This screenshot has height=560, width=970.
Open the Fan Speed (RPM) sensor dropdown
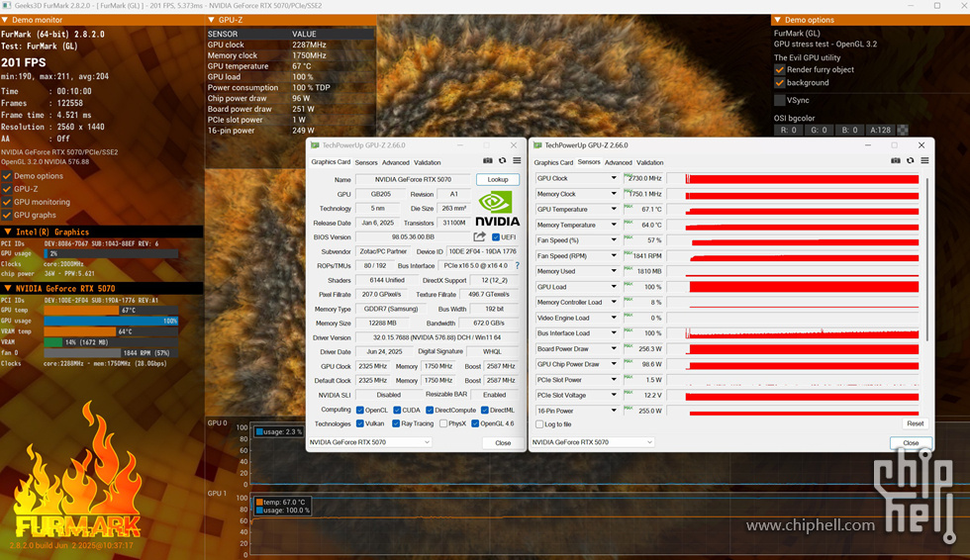(614, 256)
